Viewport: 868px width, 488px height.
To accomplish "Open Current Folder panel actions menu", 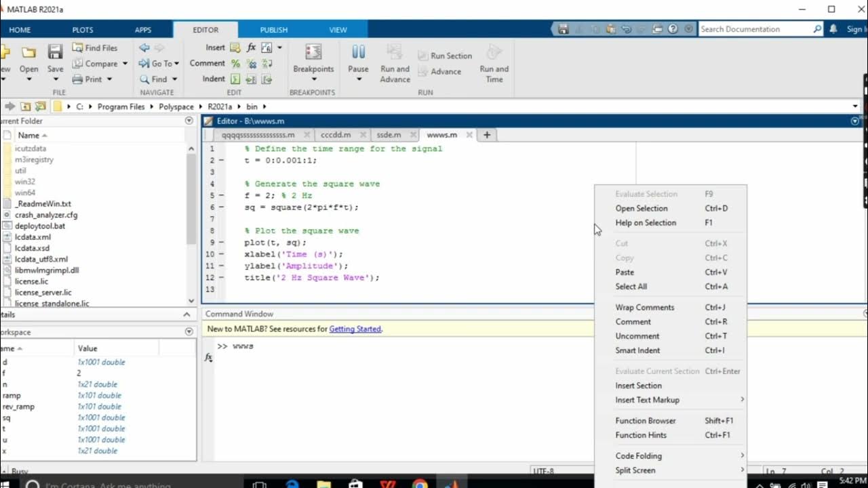I will coord(189,121).
